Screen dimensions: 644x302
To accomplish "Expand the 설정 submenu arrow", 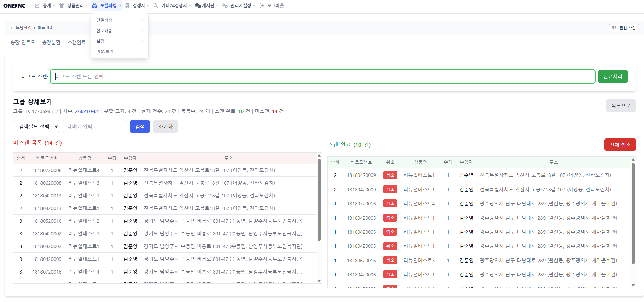I will pos(142,41).
